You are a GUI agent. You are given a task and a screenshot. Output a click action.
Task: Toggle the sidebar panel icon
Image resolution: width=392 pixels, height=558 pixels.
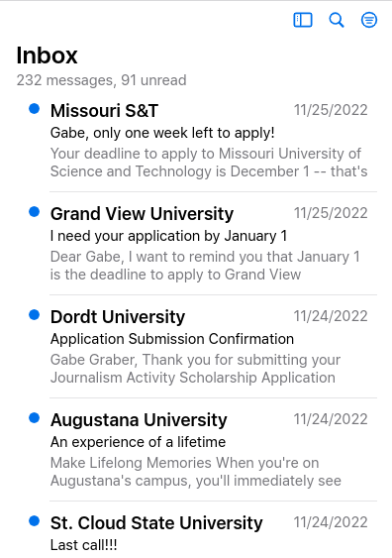tap(303, 20)
